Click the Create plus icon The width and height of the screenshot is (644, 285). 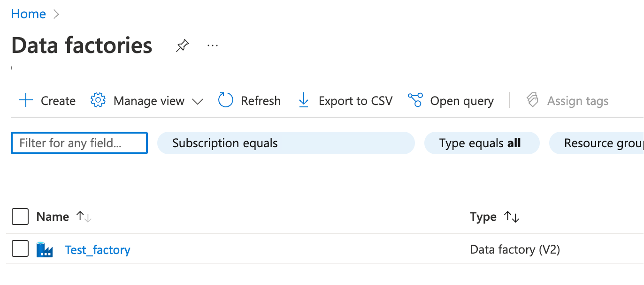point(26,100)
